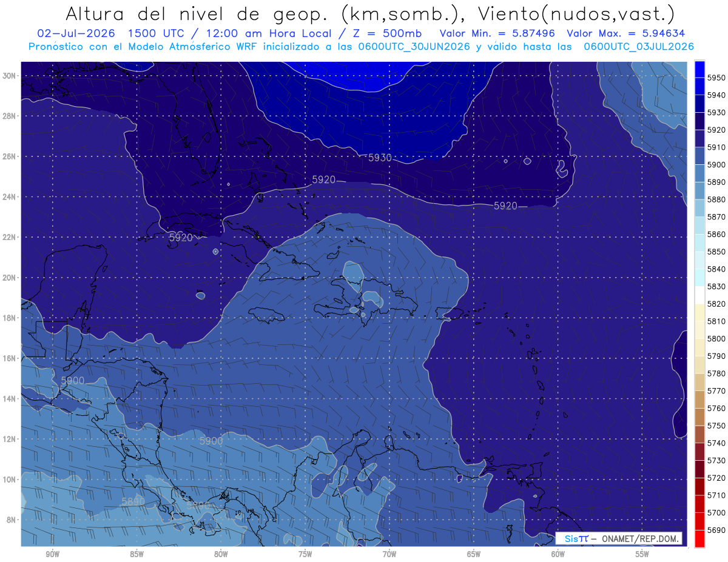Pick the legend swatch between 5750 and 5760

click(699, 416)
